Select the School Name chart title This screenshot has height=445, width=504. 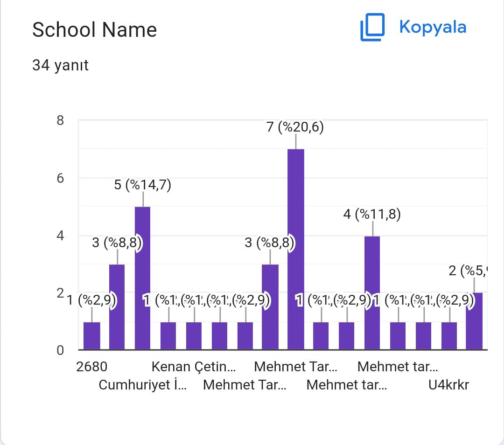pos(94,30)
